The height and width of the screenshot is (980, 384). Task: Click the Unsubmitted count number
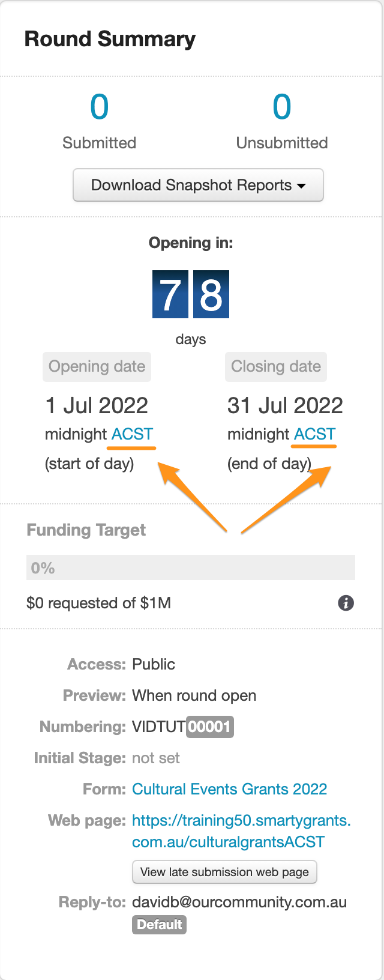[282, 107]
